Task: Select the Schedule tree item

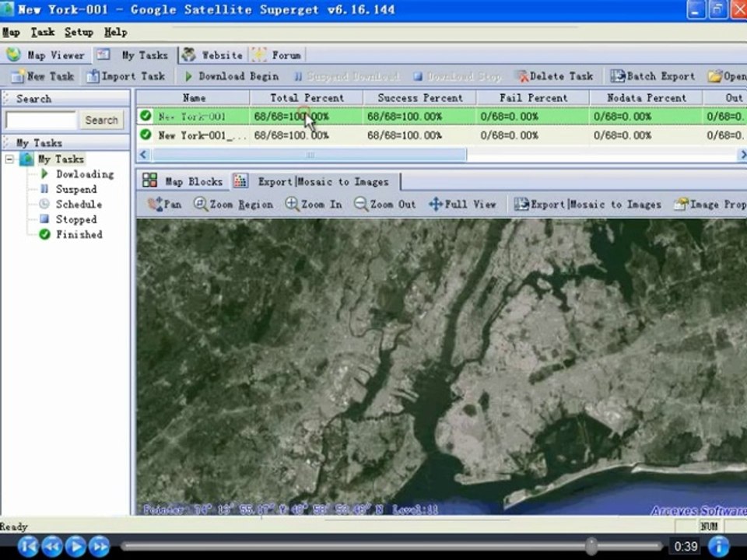Action: tap(79, 205)
